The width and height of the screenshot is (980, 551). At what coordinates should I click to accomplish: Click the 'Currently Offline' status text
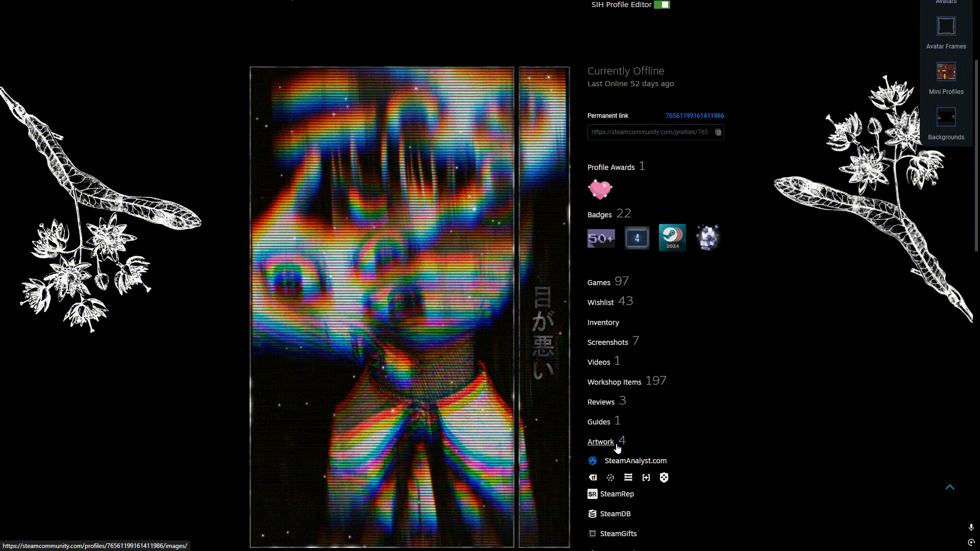tap(626, 71)
